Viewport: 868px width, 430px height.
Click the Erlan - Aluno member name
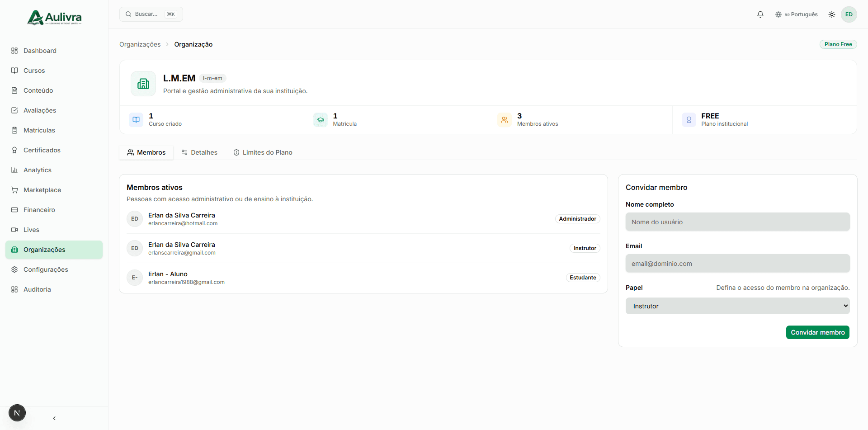168,274
